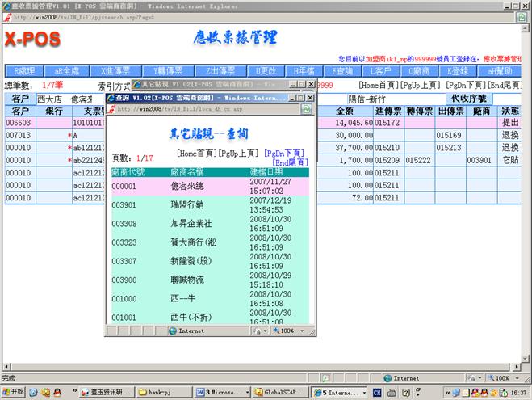Open the main window zoom 100% dropdown
The width and height of the screenshot is (532, 400).
click(504, 377)
